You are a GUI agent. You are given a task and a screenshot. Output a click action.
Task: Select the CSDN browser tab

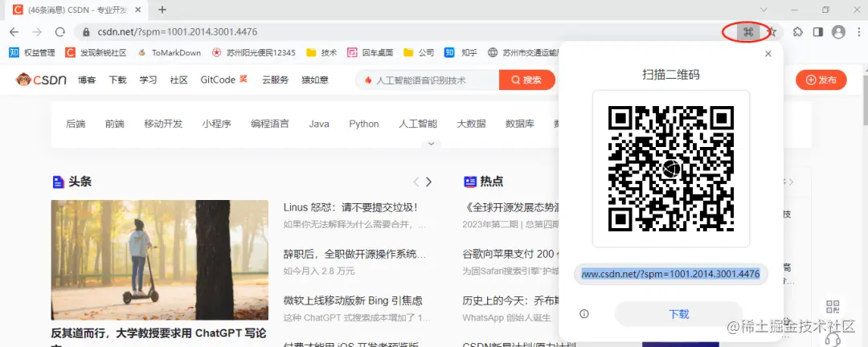pyautogui.click(x=77, y=10)
